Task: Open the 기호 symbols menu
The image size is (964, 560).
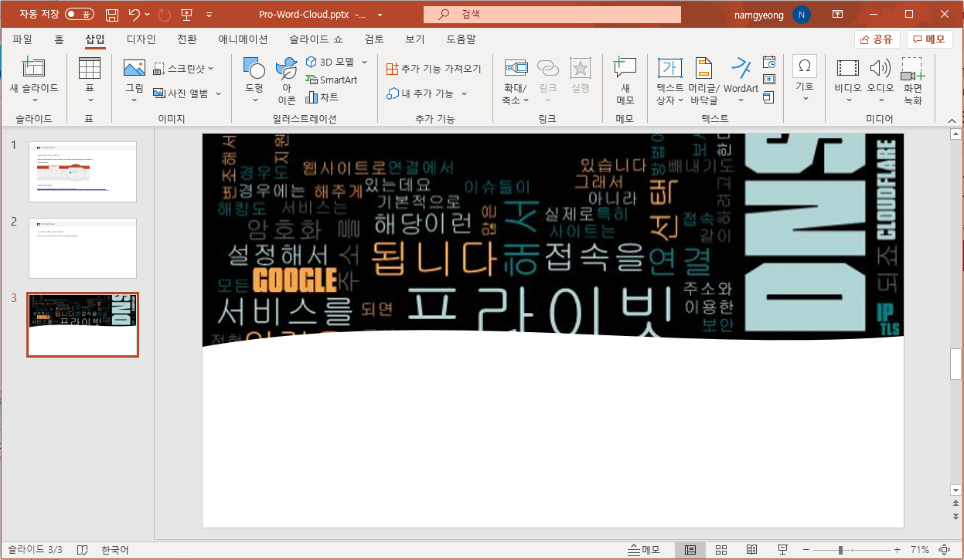Action: coord(805,80)
